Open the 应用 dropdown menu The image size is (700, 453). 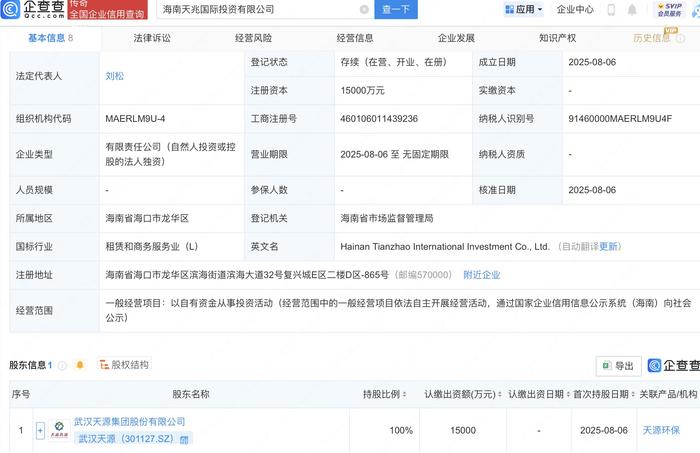[x=524, y=9]
